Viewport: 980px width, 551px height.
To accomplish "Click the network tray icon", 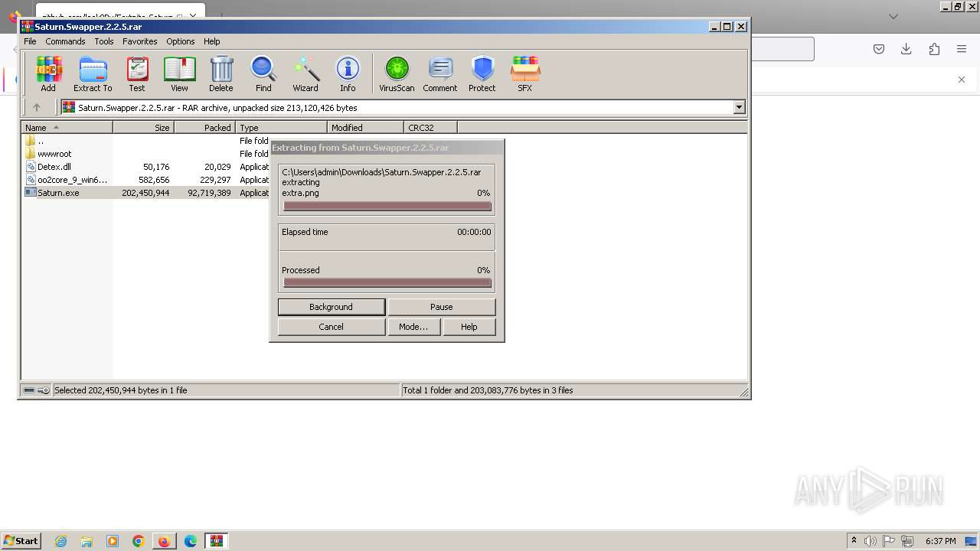I will 907,541.
